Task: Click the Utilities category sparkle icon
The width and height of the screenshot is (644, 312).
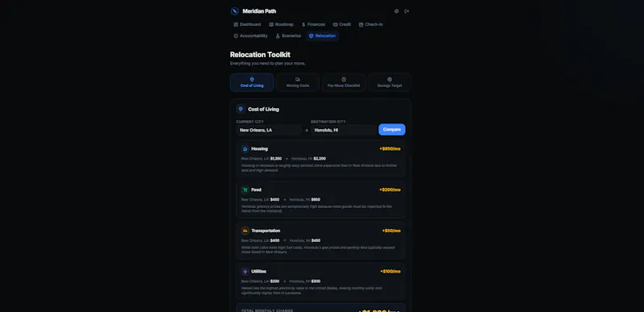Action: 246,272
